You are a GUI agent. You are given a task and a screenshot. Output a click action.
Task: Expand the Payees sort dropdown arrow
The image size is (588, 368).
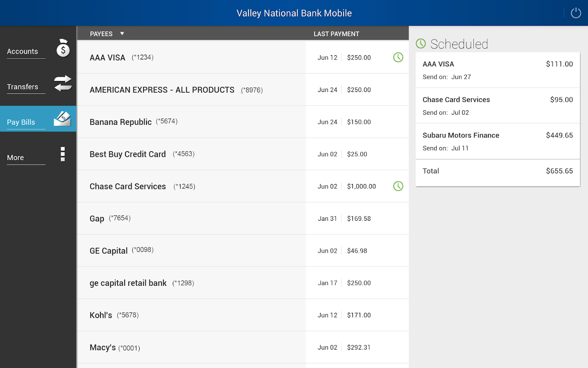click(x=122, y=34)
